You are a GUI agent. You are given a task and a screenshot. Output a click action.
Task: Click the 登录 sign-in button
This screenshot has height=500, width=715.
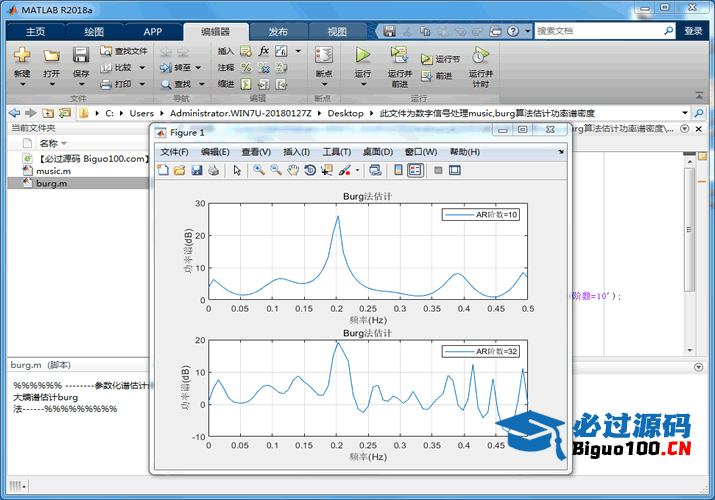[x=693, y=31]
